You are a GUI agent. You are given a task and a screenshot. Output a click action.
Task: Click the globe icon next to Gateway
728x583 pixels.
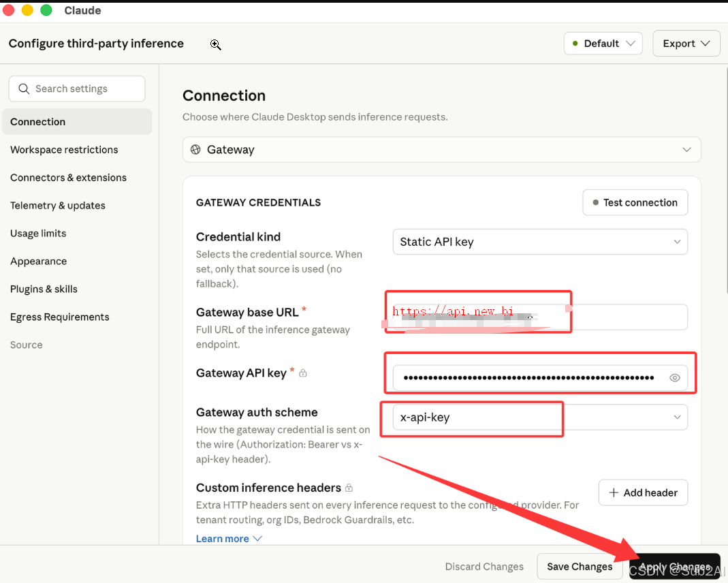coord(195,149)
